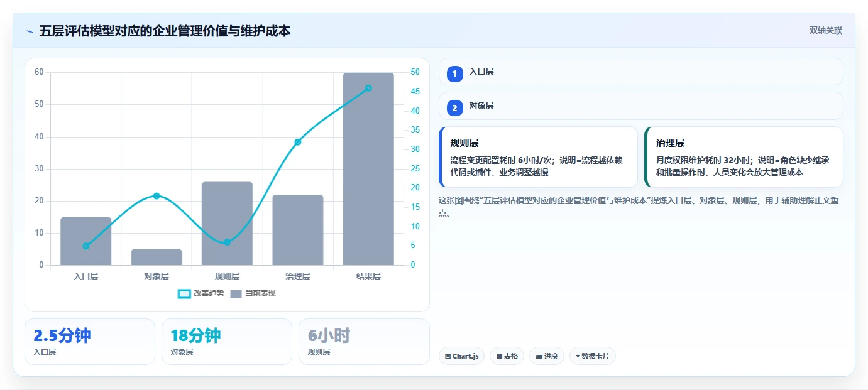Click the right axis value 50
This screenshot has height=390, width=868.
[415, 72]
